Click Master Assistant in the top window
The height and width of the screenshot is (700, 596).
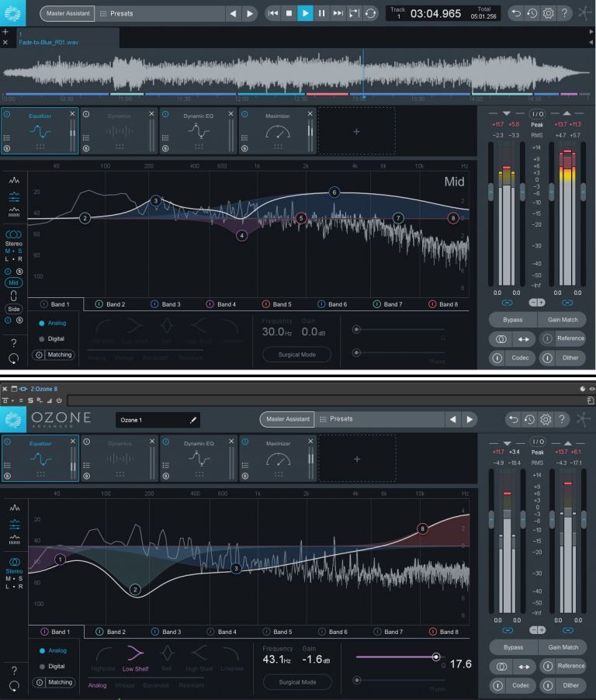[66, 13]
